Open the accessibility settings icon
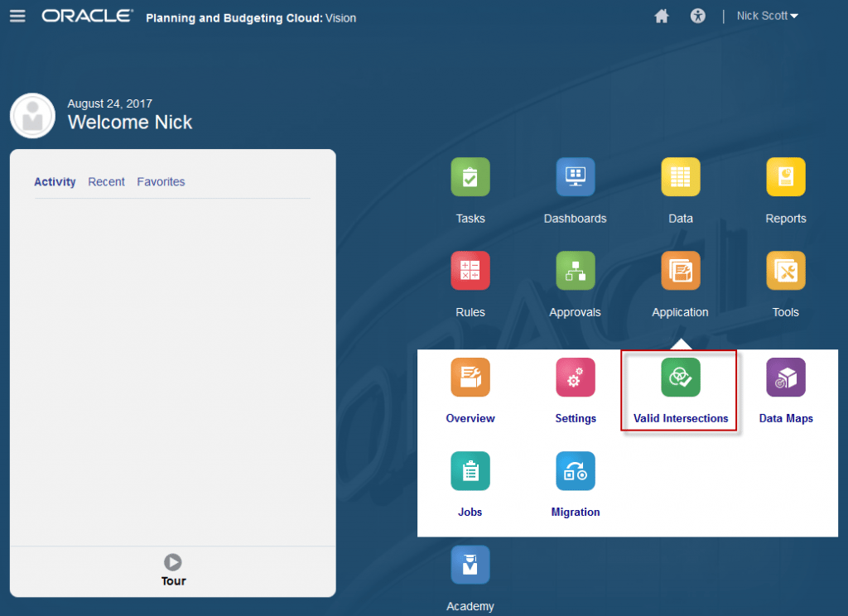848x616 pixels. pos(697,17)
